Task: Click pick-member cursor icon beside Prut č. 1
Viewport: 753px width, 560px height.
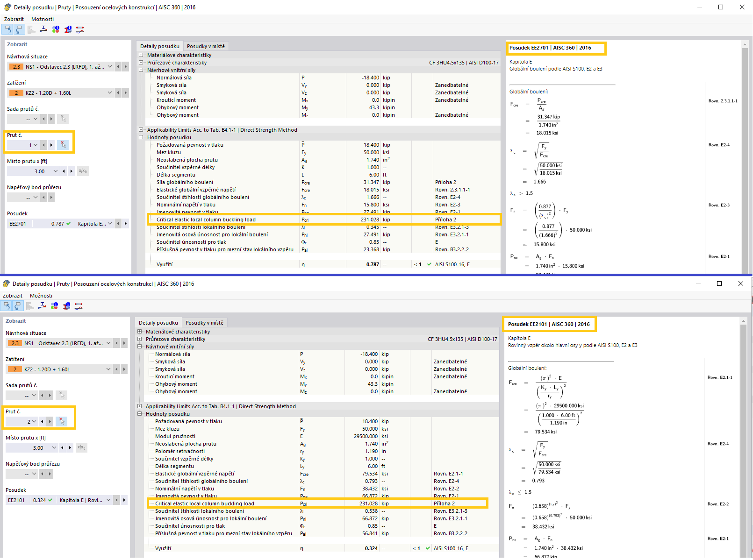Action: [x=63, y=145]
